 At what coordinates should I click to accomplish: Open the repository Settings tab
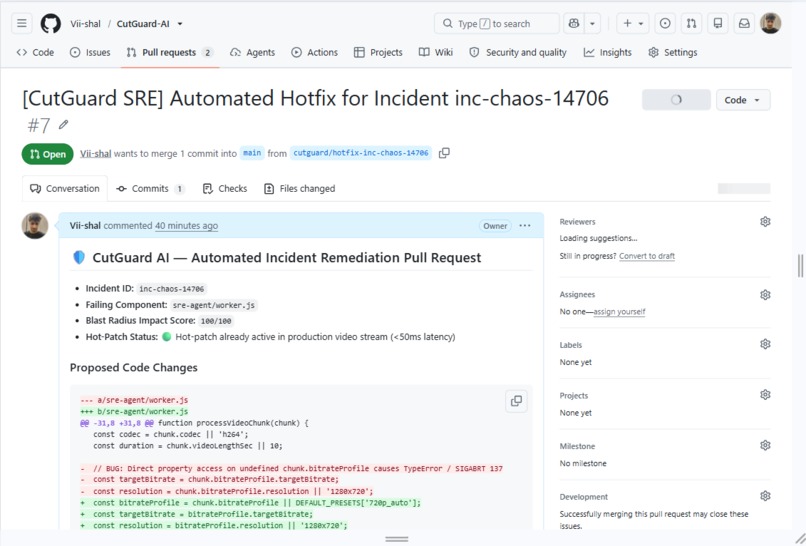pos(673,52)
